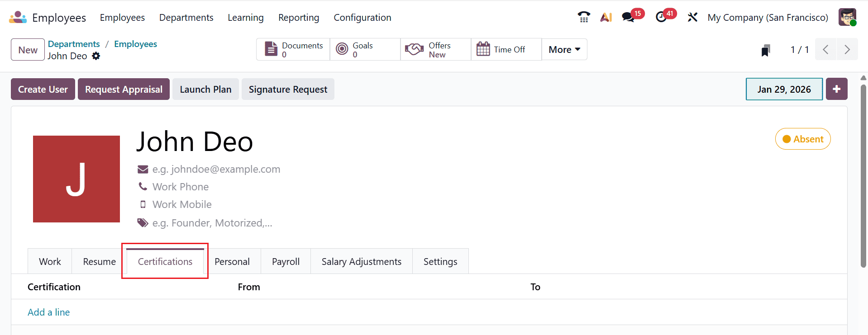Follow the Departments breadcrumb link
The image size is (868, 335).
pyautogui.click(x=74, y=44)
